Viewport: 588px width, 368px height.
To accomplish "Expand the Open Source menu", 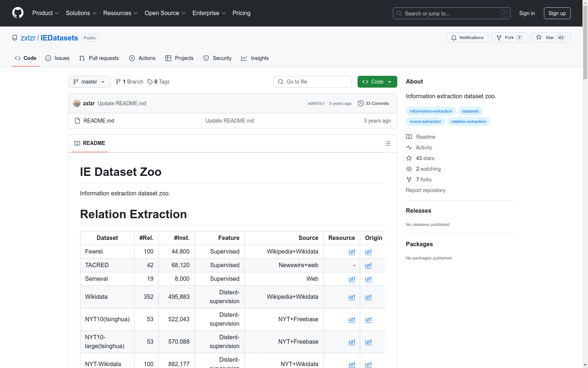I will (x=165, y=13).
